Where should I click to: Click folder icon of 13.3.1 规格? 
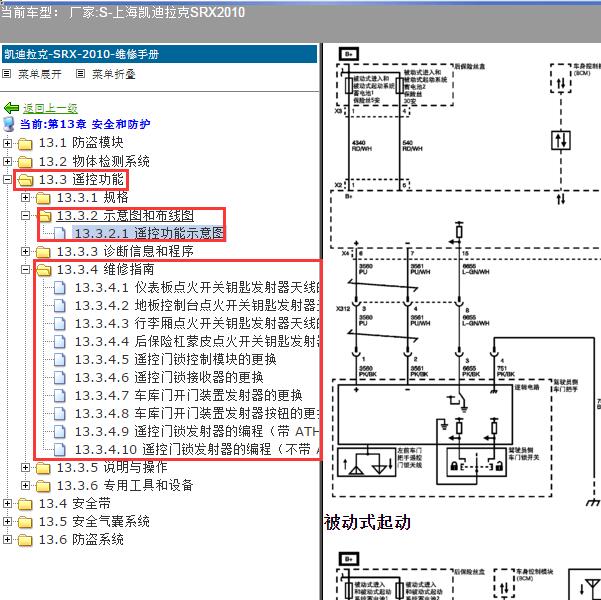pyautogui.click(x=43, y=198)
